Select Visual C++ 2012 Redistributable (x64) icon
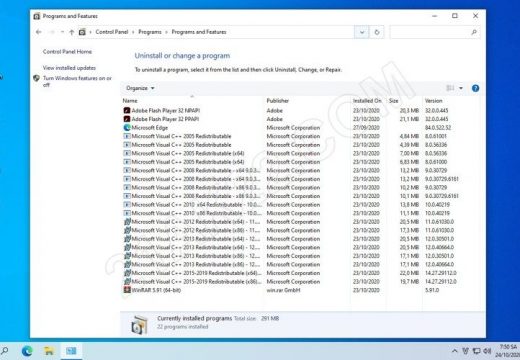 (x=127, y=222)
